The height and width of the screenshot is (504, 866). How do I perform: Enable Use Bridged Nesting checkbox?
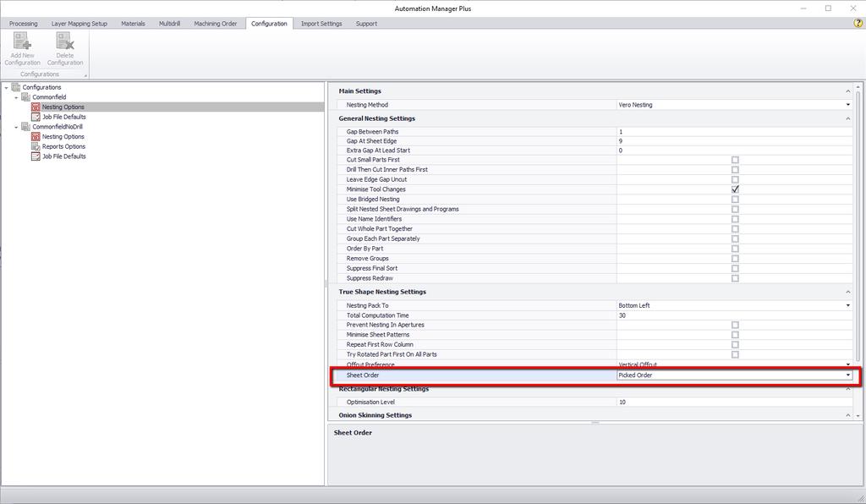[735, 200]
